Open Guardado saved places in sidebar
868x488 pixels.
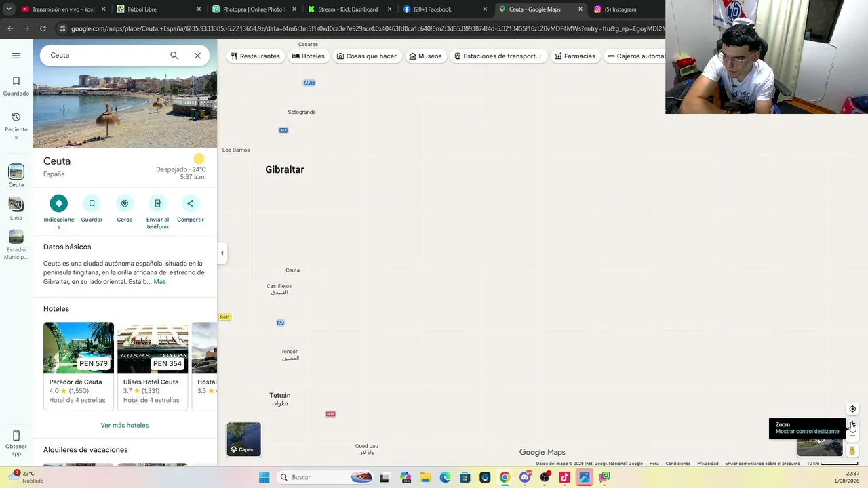(x=16, y=86)
